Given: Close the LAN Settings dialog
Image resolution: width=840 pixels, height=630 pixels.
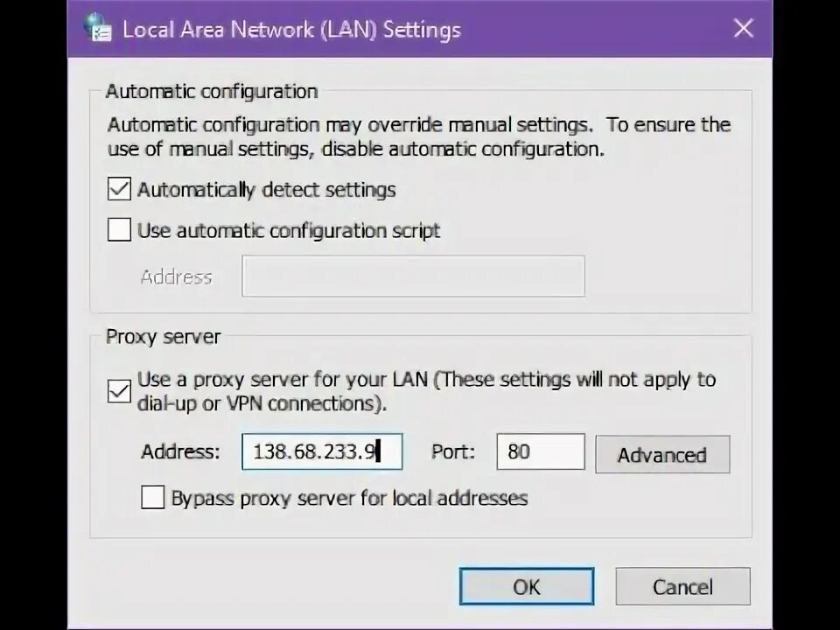Looking at the screenshot, I should click(x=744, y=28).
